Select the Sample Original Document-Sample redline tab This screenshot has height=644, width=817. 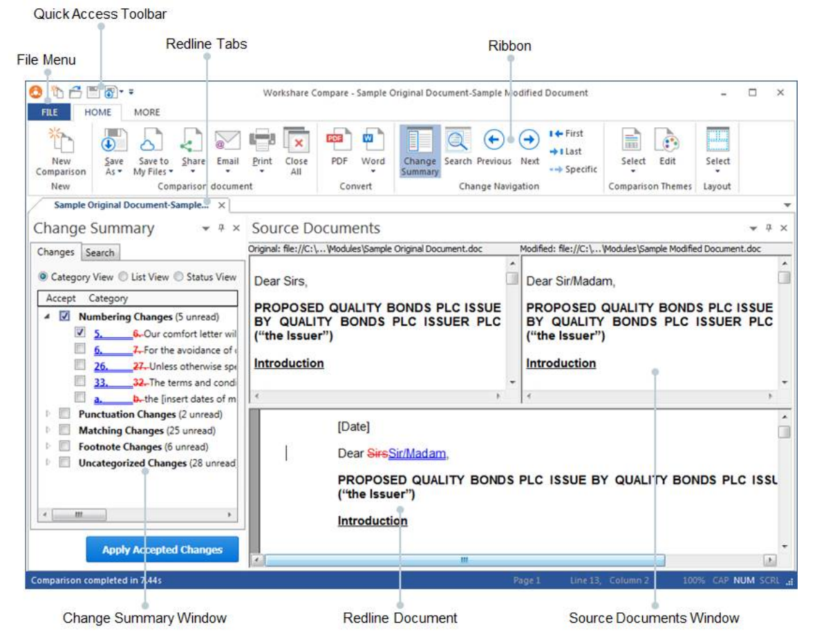click(131, 205)
